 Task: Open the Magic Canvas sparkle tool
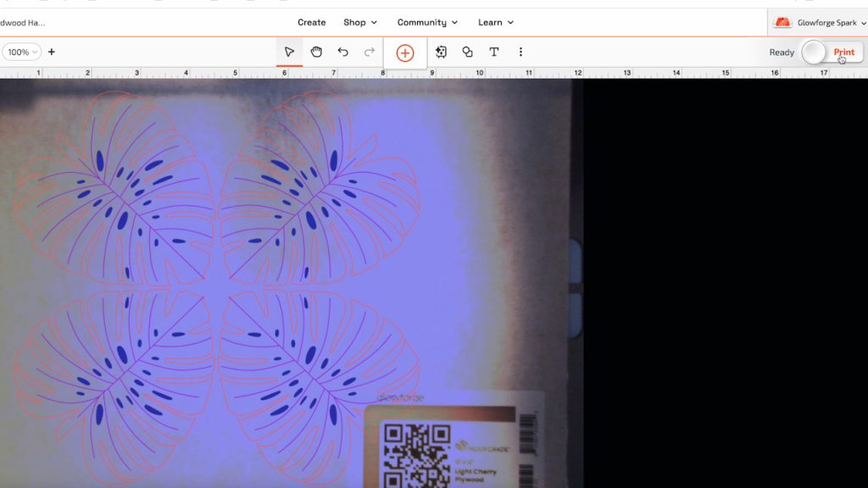click(441, 52)
